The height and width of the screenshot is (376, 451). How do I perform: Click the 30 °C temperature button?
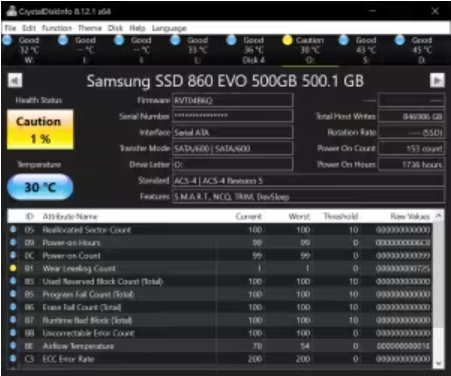40,187
